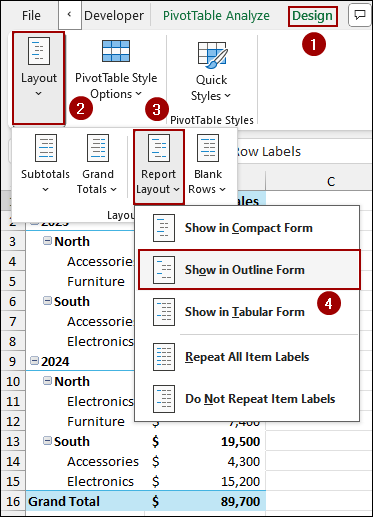Click the Report Layout icon
The width and height of the screenshot is (373, 517).
(x=159, y=148)
